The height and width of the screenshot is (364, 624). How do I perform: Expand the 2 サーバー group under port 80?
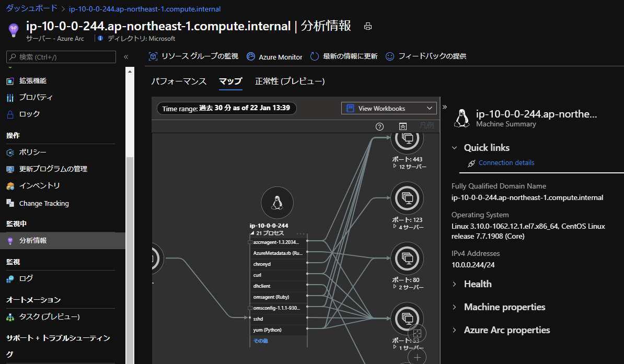tap(395, 287)
